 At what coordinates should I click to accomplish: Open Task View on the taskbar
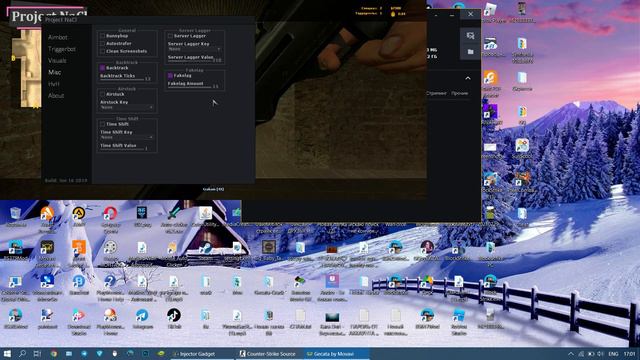(37, 354)
